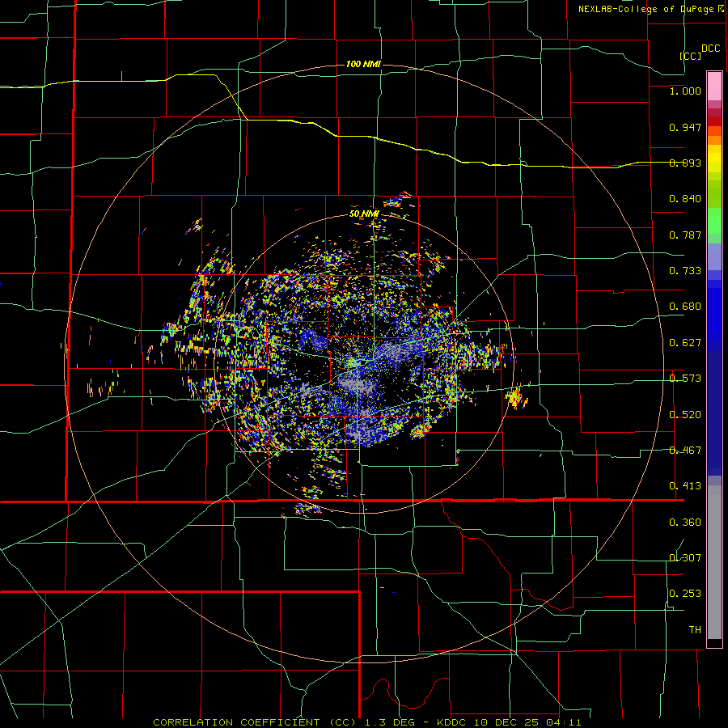The width and height of the screenshot is (728, 728).
Task: Click the 0.307 scale value
Action: pyautogui.click(x=685, y=558)
